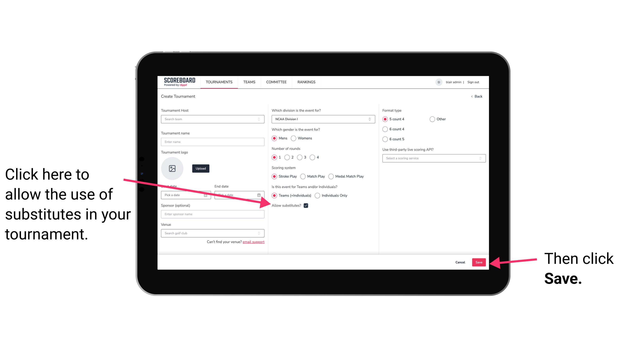This screenshot has width=644, height=346.
Task: Click the NCAA Division I dropdown arrow
Action: 371,119
